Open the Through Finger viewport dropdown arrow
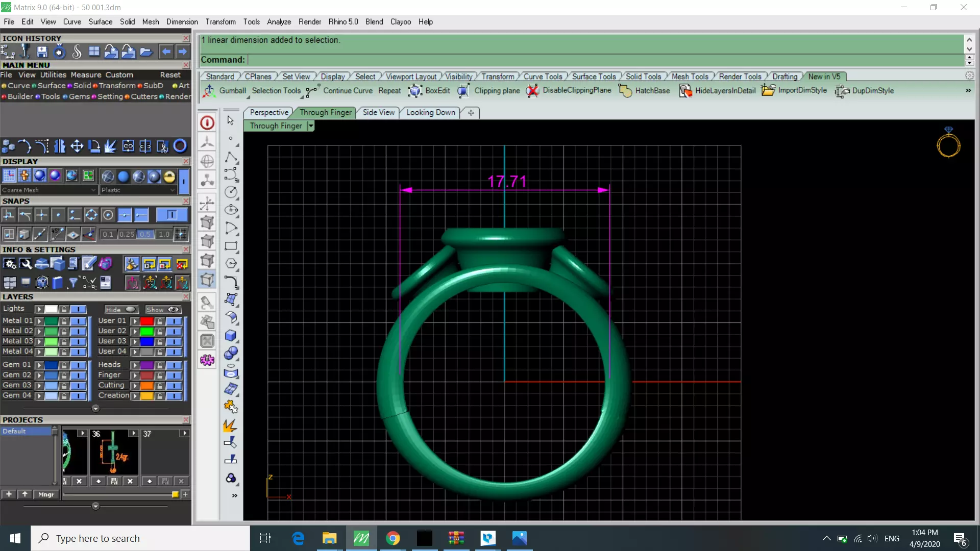Viewport: 980px width, 551px height. point(311,126)
